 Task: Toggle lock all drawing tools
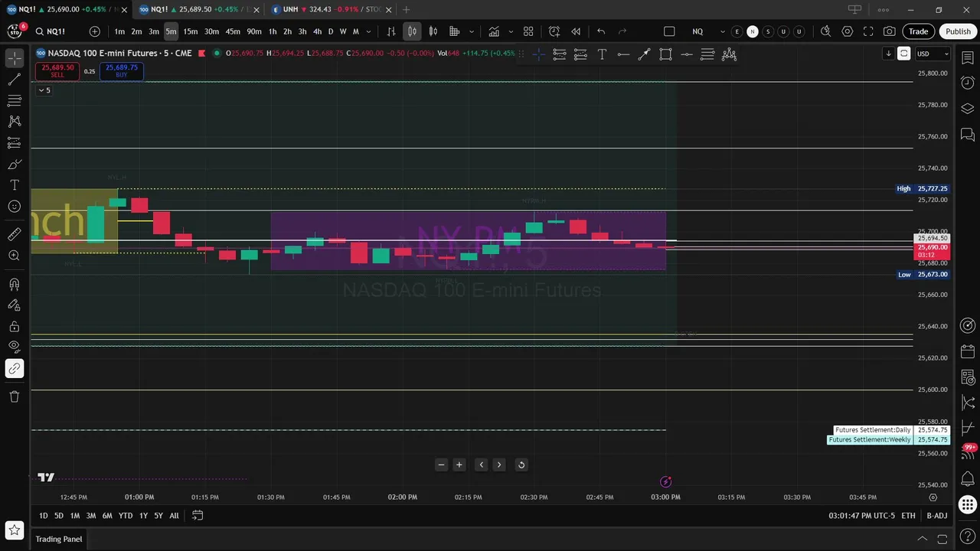click(14, 327)
